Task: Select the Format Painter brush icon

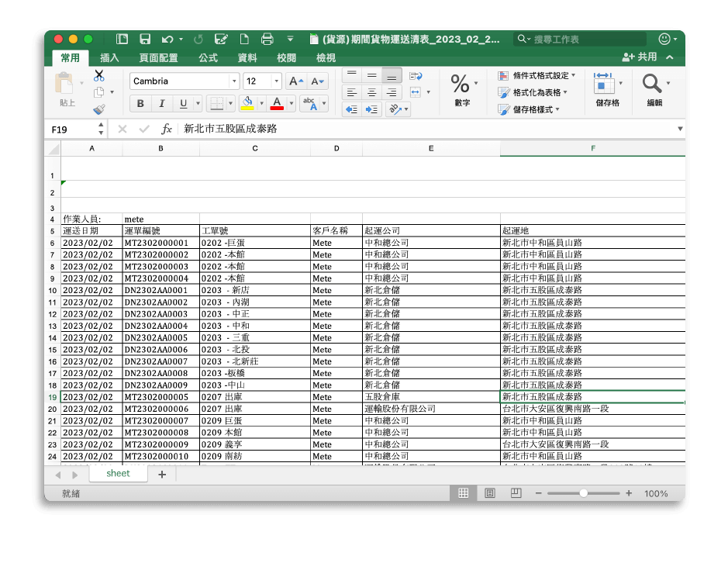Action: 99,110
